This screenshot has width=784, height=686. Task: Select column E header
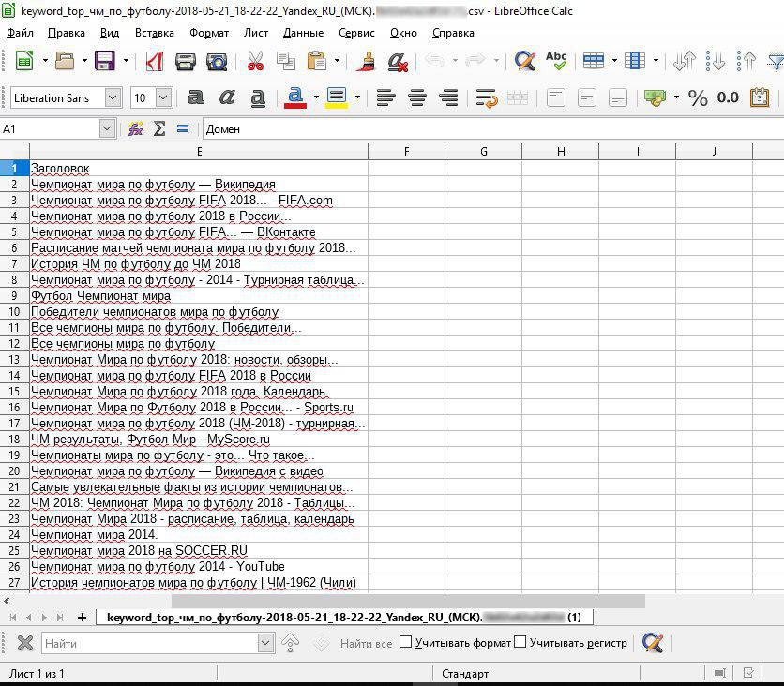[199, 152]
